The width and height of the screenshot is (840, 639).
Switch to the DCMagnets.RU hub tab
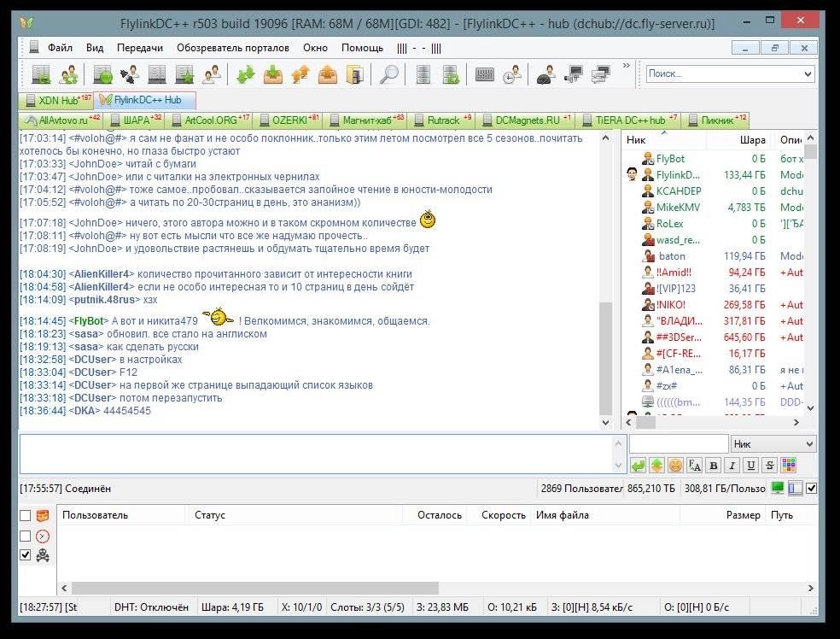tap(527, 120)
